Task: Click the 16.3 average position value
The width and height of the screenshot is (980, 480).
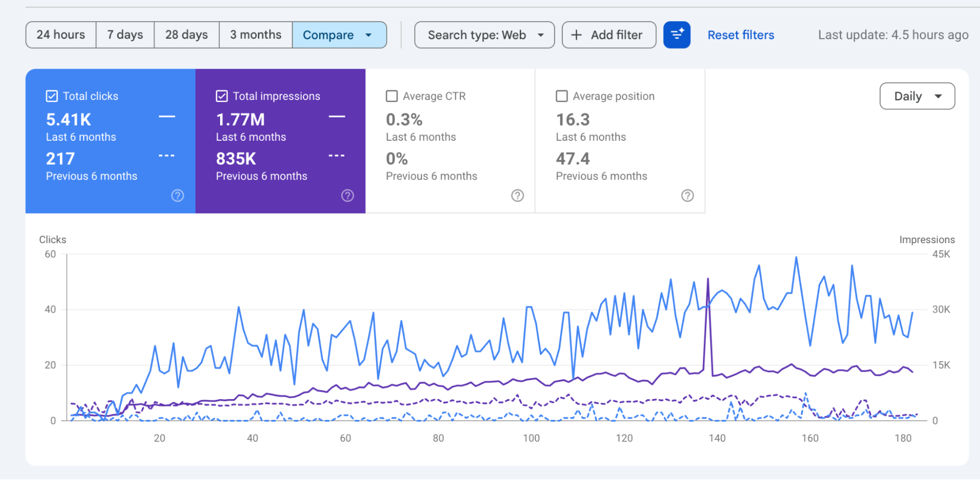Action: pos(573,120)
